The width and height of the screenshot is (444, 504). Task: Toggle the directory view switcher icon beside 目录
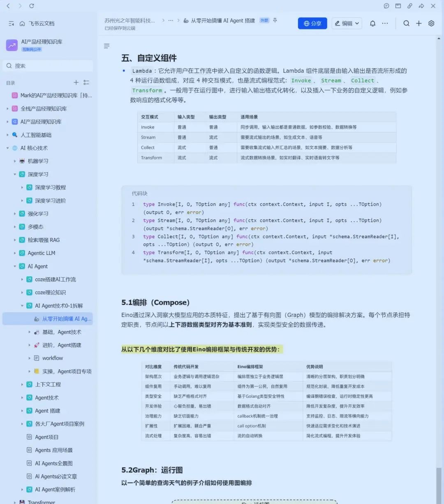pos(86,82)
